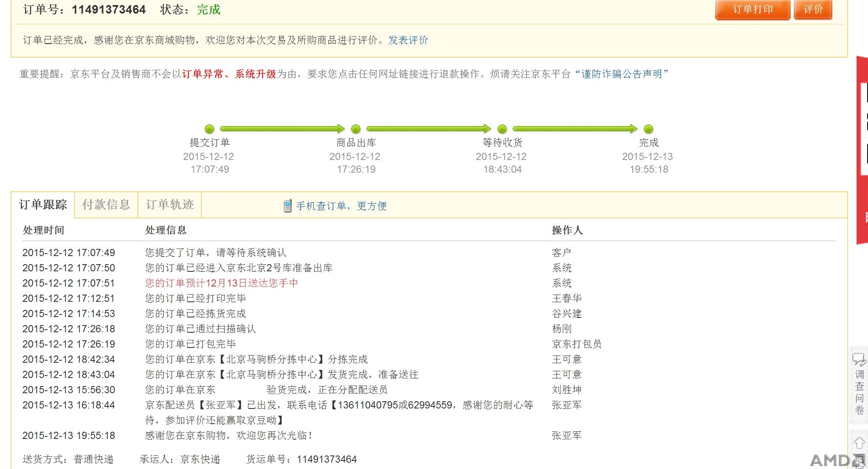Click operator 客户

point(562,253)
